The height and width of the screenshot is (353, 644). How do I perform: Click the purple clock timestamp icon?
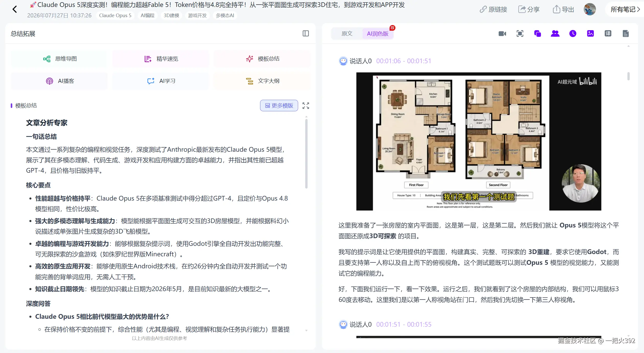pyautogui.click(x=573, y=34)
